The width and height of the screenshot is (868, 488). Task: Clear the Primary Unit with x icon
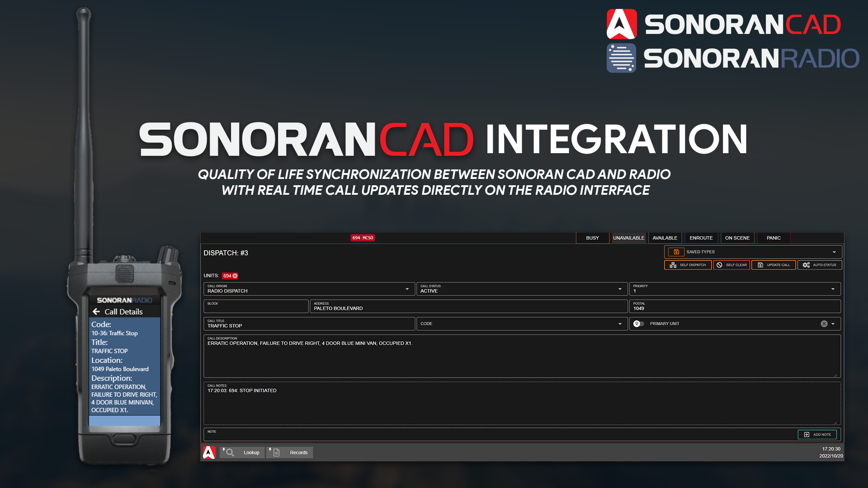[824, 324]
